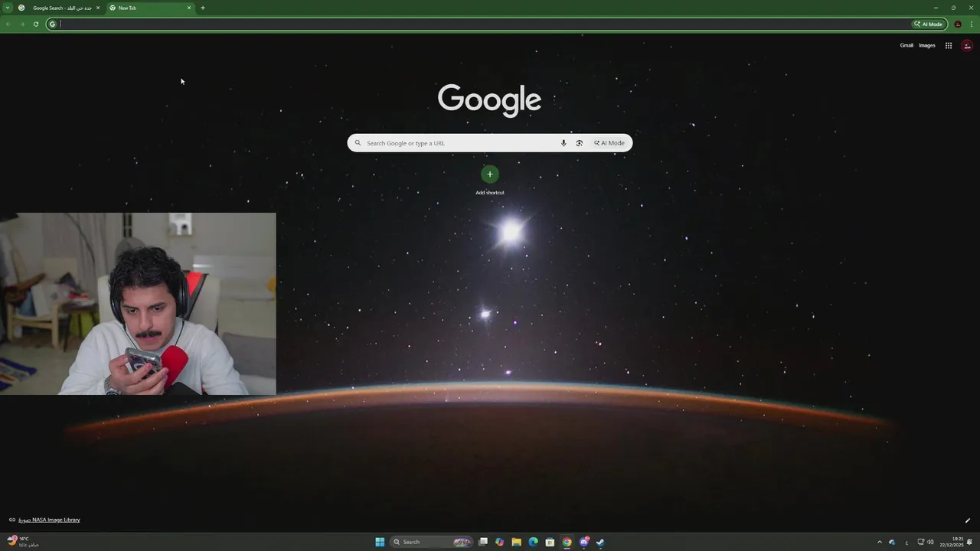Viewport: 980px width, 551px height.
Task: Open the NASA Image Library link
Action: (49, 520)
